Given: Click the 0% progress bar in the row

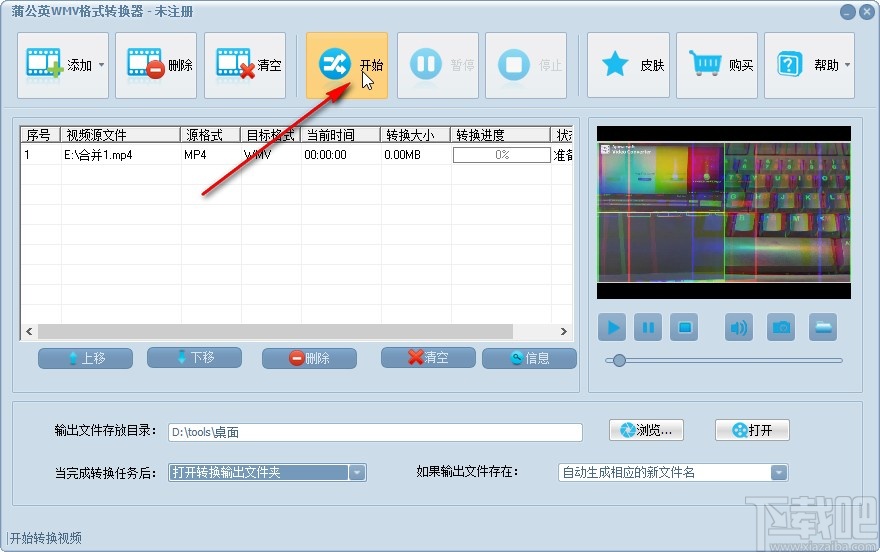Looking at the screenshot, I should pyautogui.click(x=502, y=155).
